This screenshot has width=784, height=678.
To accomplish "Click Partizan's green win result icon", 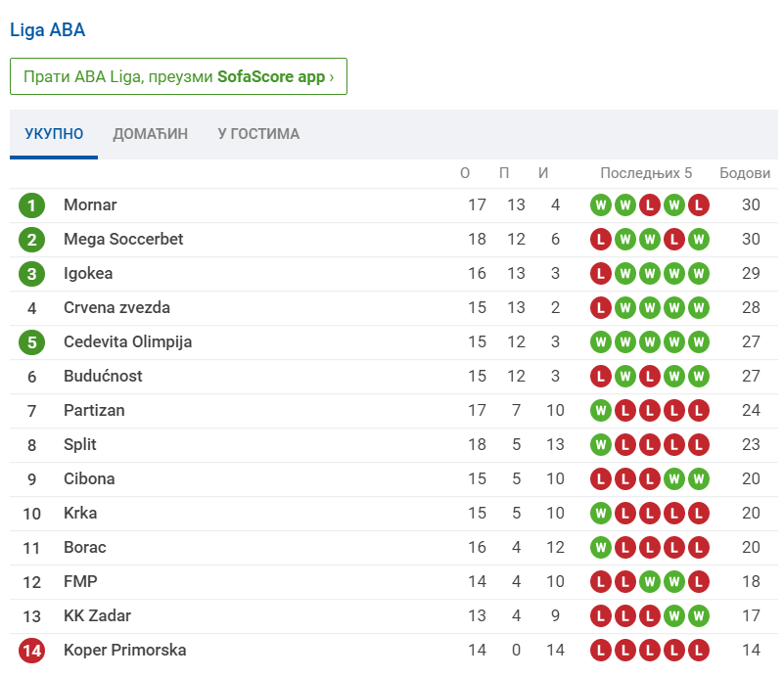I will click(x=600, y=411).
